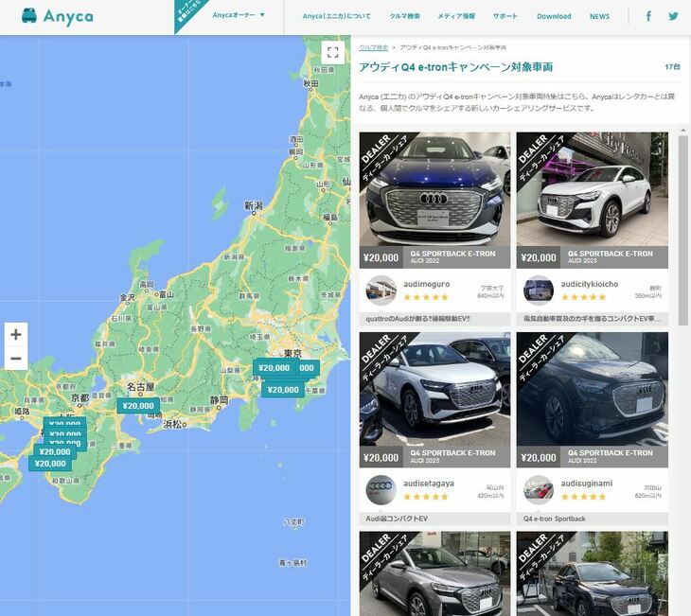Open the bottom-right dark blue Audi photo
This screenshot has width=691, height=616.
coord(592,573)
